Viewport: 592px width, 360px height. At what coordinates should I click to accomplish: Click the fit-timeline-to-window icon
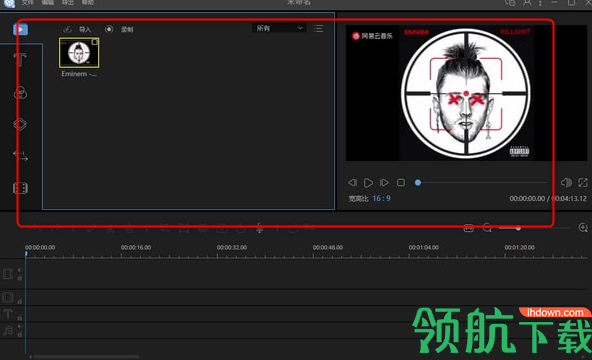[x=469, y=228]
